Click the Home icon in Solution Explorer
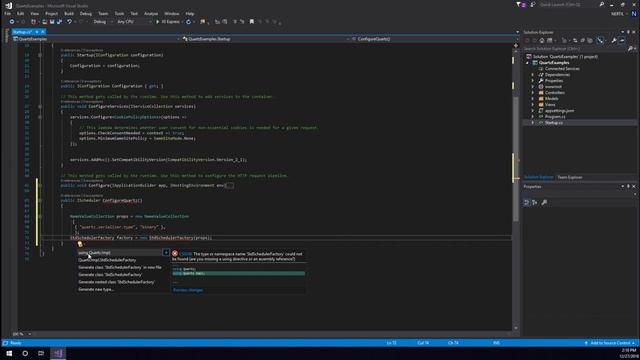 [x=542, y=40]
